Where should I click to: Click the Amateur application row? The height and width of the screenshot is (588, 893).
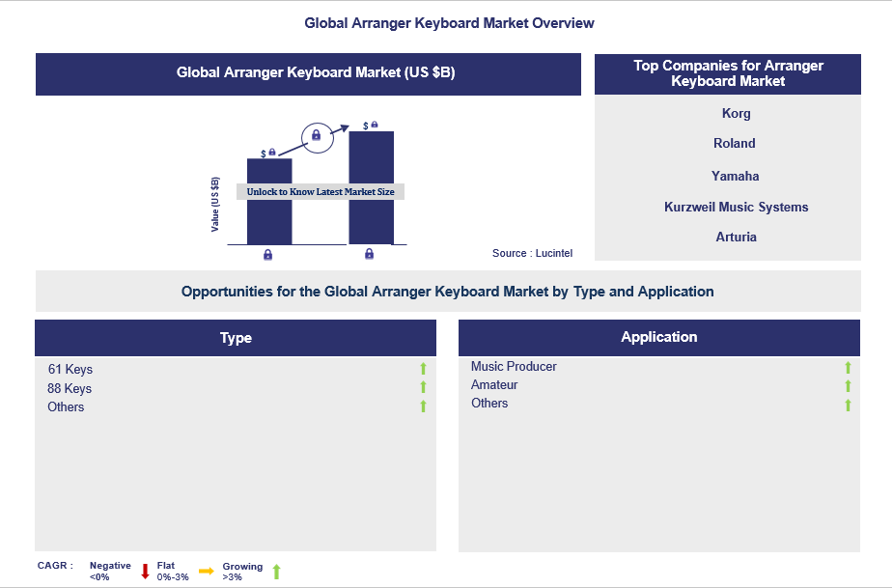point(659,384)
